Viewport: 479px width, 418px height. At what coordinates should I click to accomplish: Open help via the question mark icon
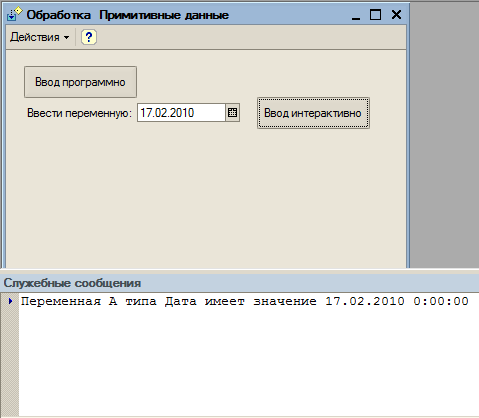point(89,37)
